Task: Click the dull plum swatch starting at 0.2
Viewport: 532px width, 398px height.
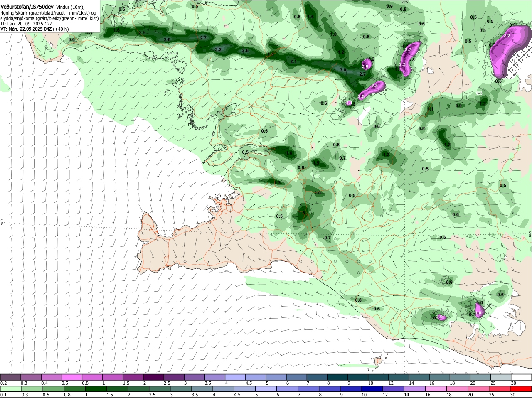Action: (11, 377)
